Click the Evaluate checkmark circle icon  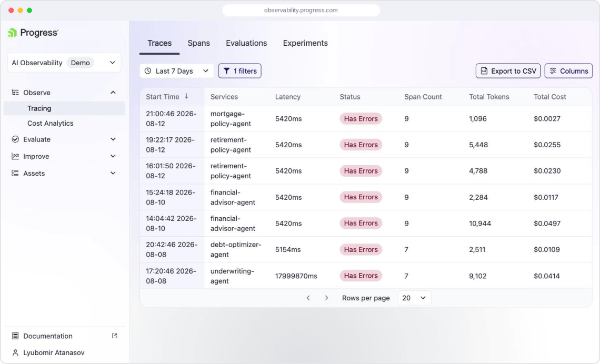point(15,139)
